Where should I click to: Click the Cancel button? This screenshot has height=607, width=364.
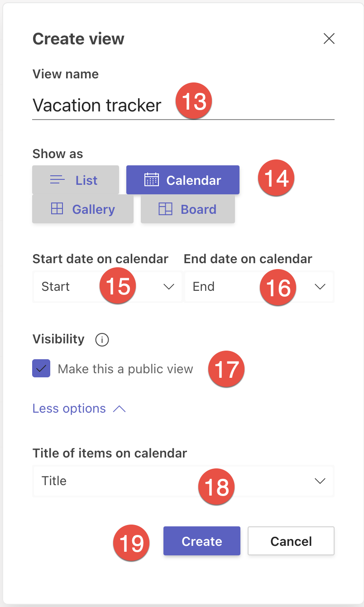pos(291,541)
